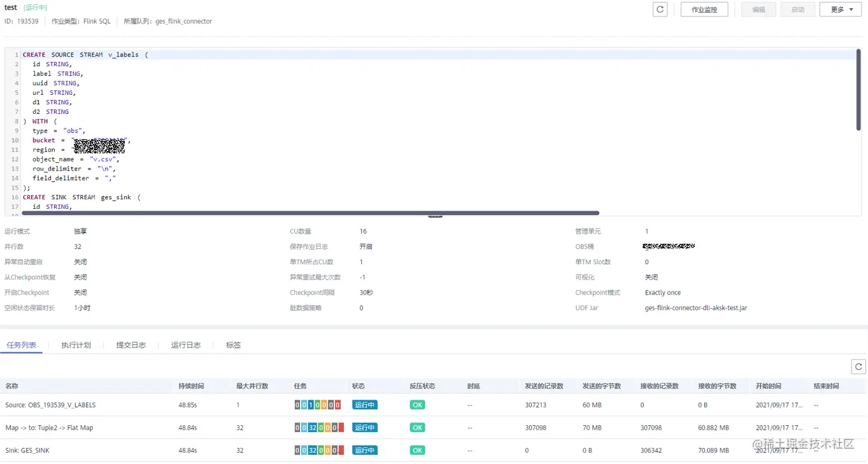Viewport: 868px width, 464px height.
Task: Click task count squares in Source row
Action: point(318,405)
